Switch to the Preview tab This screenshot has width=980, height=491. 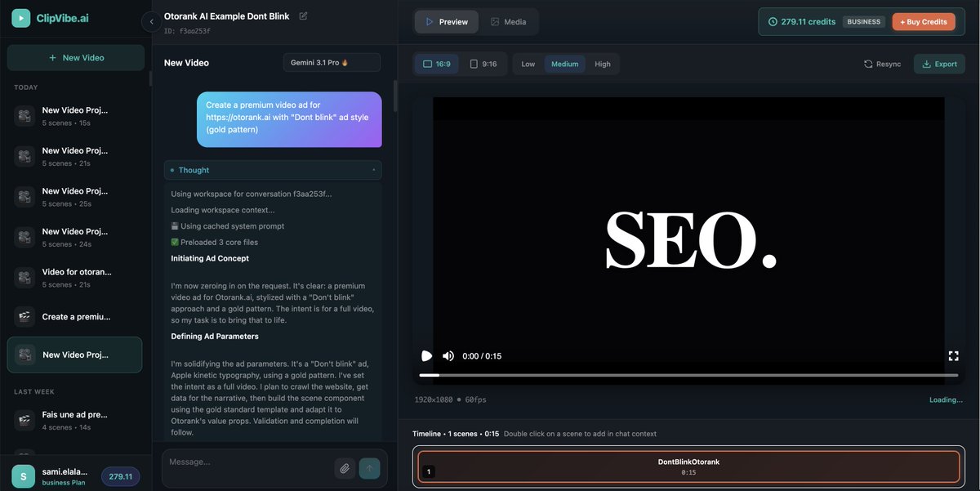pyautogui.click(x=447, y=22)
